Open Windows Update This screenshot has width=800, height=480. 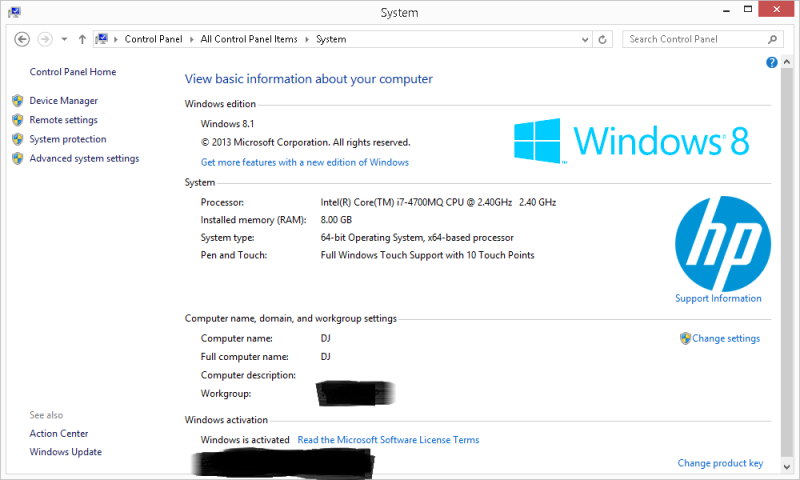(x=65, y=452)
